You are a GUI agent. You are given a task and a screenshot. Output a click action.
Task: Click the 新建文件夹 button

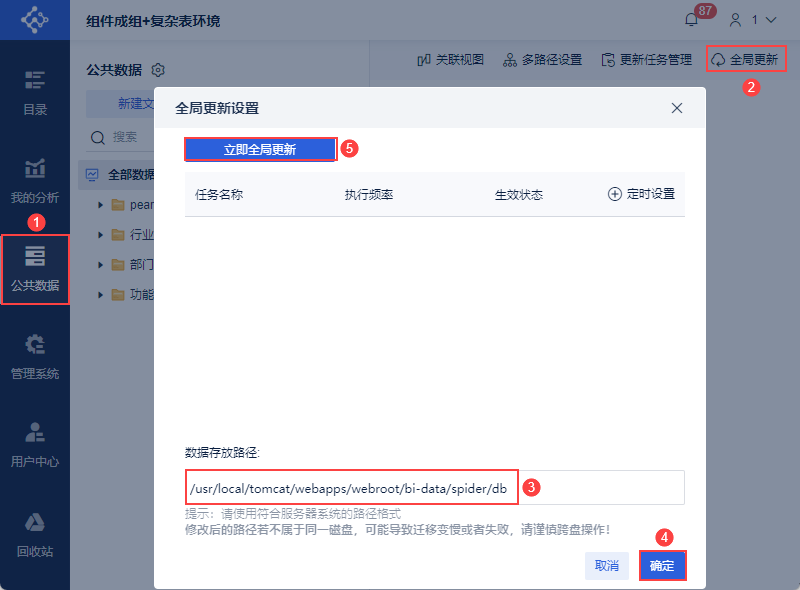[120, 104]
